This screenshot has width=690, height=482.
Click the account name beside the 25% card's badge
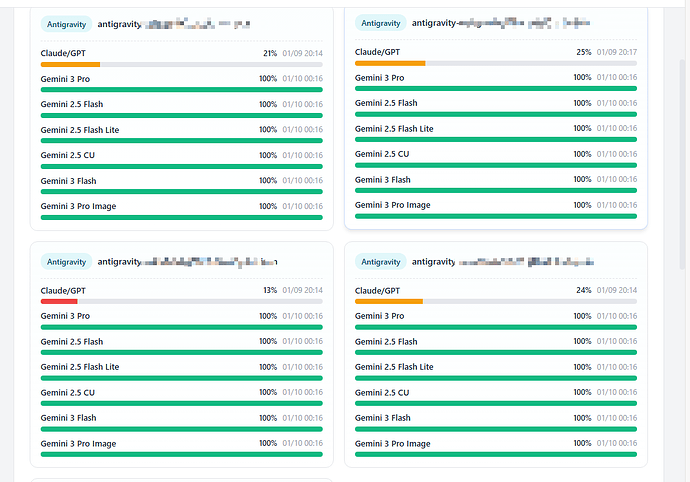(x=501, y=23)
